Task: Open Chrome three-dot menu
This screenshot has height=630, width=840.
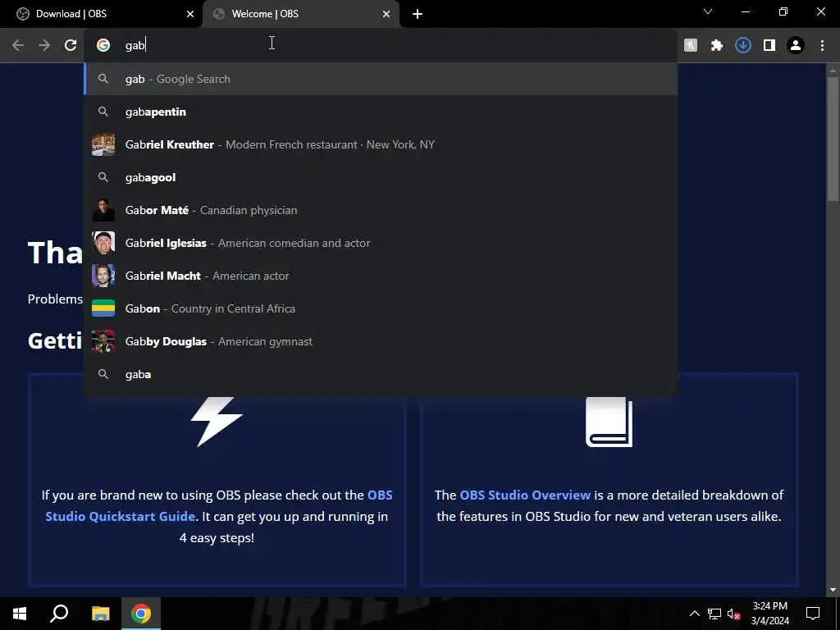Action: tap(822, 45)
